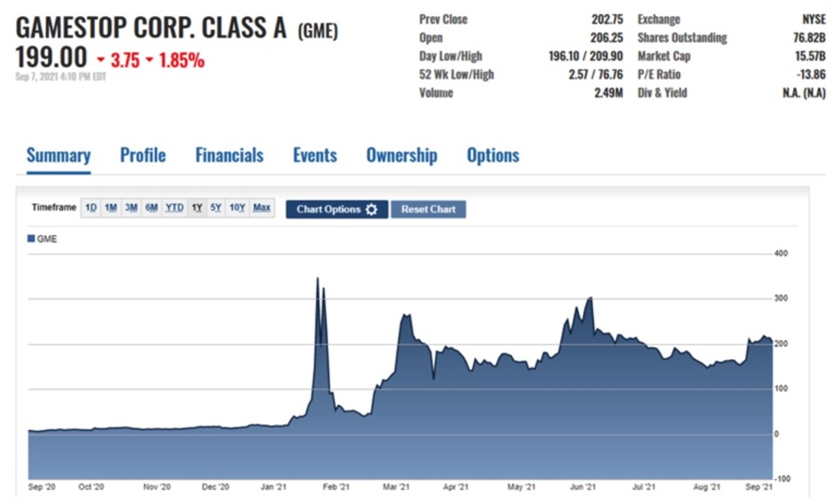The image size is (837, 504).
Task: View the Events tab
Action: (x=315, y=155)
